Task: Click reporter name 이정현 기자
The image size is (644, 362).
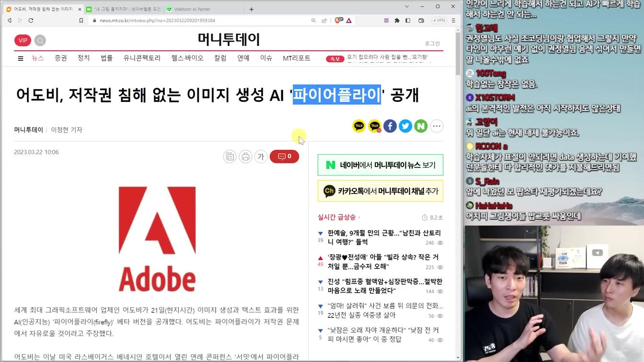Action: tap(67, 130)
